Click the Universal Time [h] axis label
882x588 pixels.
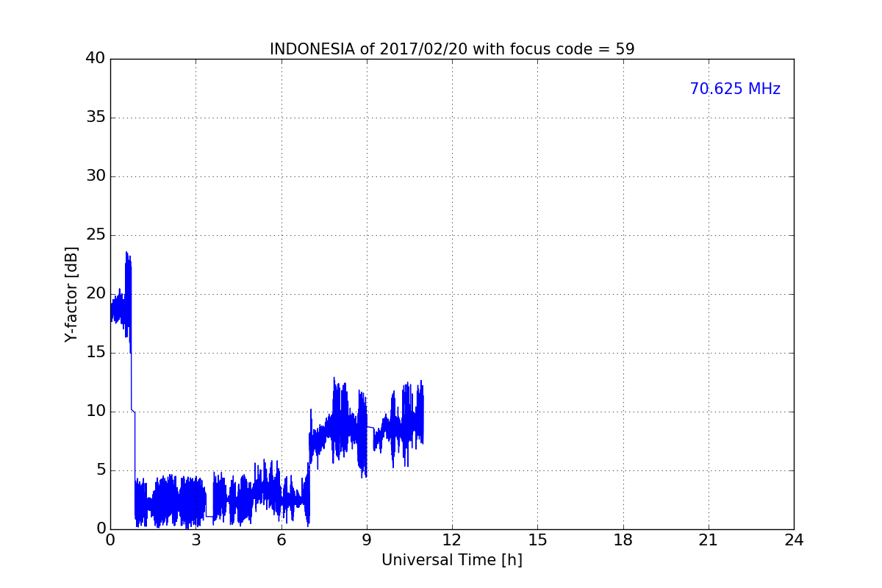(452, 560)
